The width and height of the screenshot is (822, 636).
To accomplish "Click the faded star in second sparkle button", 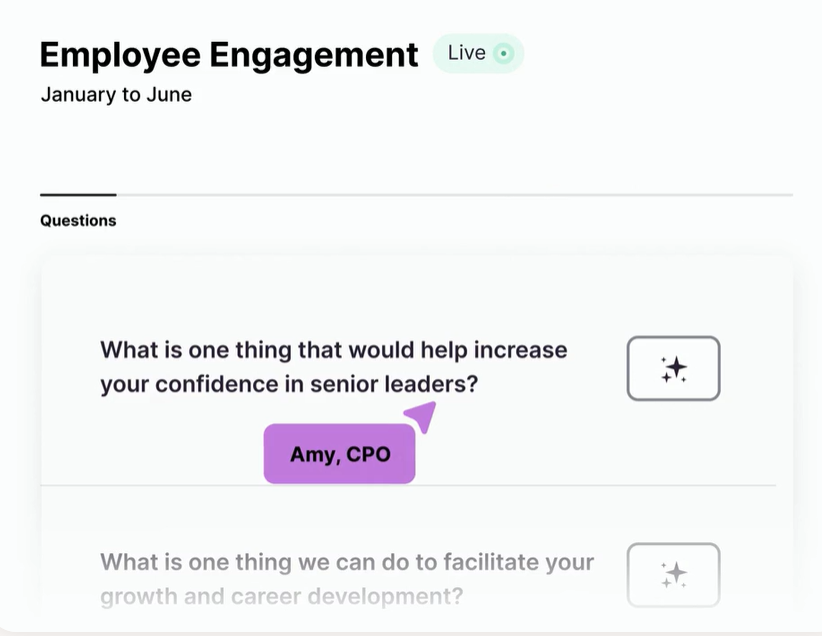I will tap(676, 573).
